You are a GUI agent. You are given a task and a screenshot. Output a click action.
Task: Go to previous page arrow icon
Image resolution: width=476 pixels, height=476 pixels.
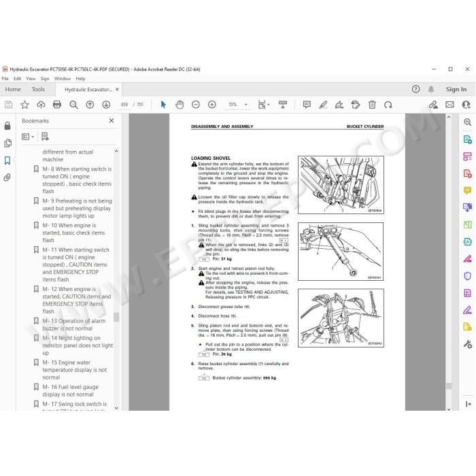[90, 105]
